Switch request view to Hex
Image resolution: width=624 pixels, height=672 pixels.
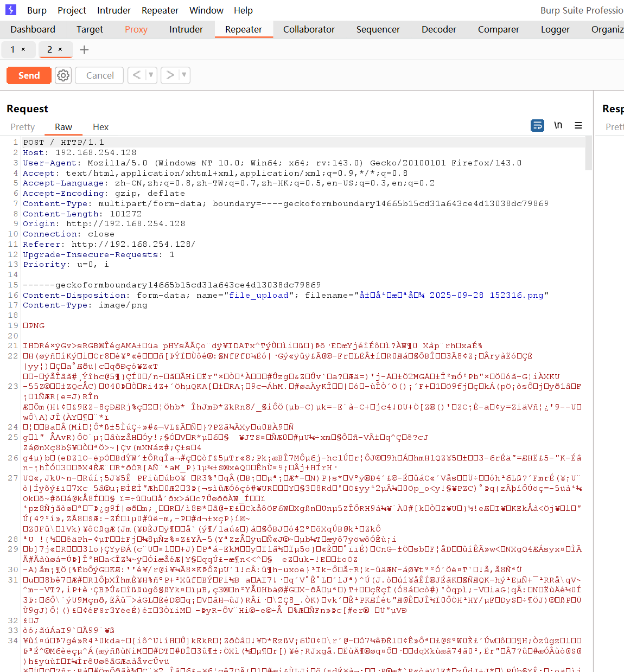click(100, 127)
